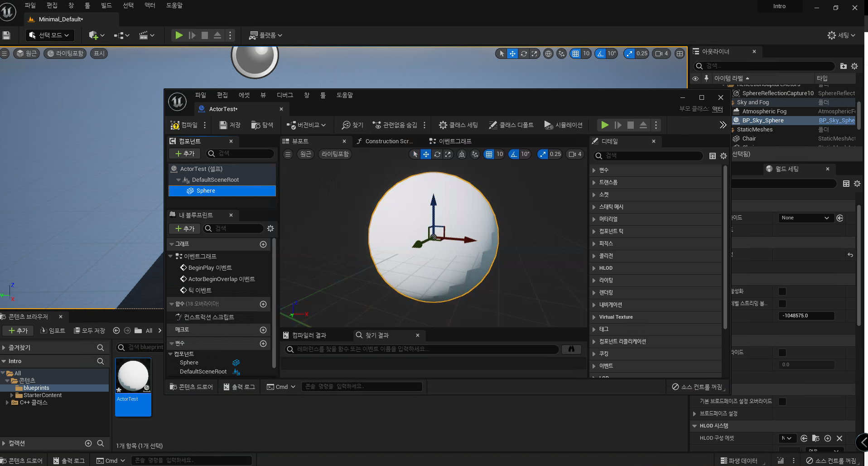Select Sphere component in Components tree

click(222, 191)
